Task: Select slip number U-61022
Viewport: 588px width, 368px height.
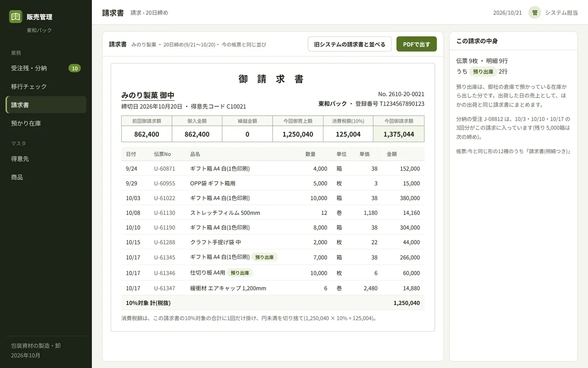Action: click(164, 198)
